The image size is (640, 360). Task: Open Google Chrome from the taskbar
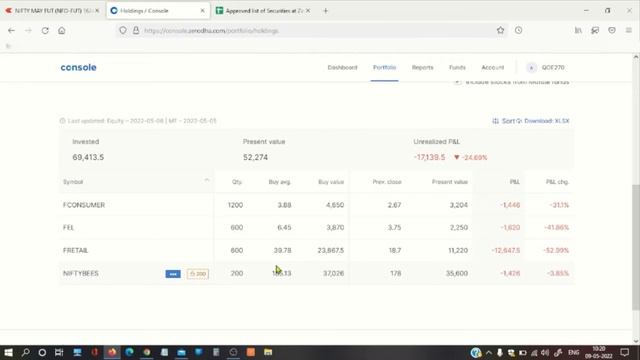coord(147,352)
